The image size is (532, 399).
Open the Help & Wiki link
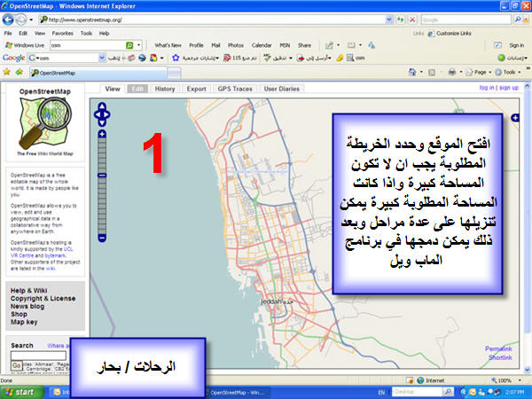pyautogui.click(x=29, y=291)
